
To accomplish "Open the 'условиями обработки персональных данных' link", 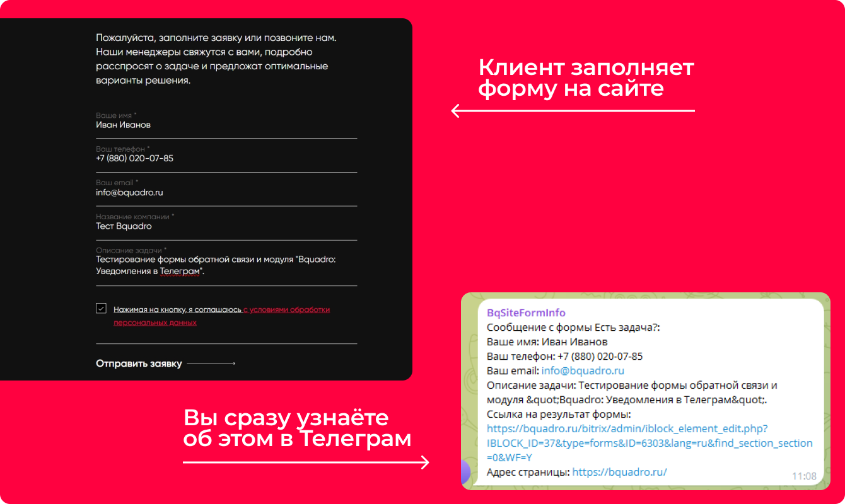I will coord(286,310).
